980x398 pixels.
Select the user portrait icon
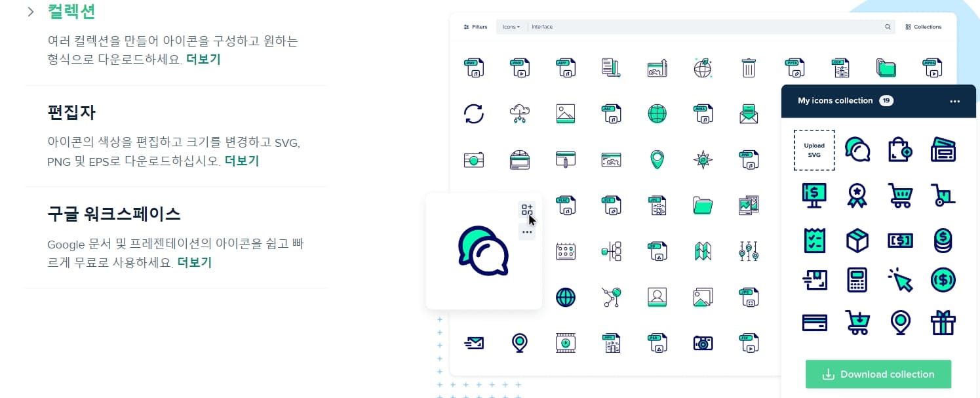tap(657, 297)
